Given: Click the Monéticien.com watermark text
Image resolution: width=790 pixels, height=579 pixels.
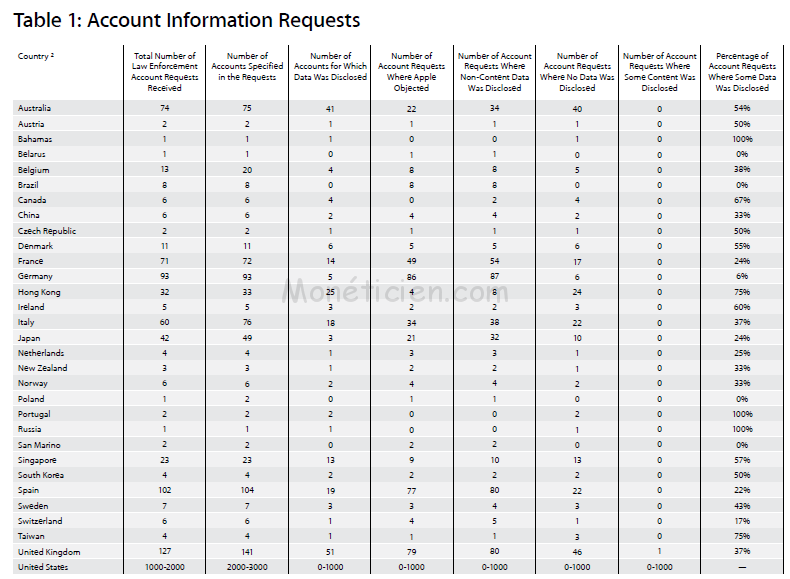Looking at the screenshot, I should coord(395,291).
